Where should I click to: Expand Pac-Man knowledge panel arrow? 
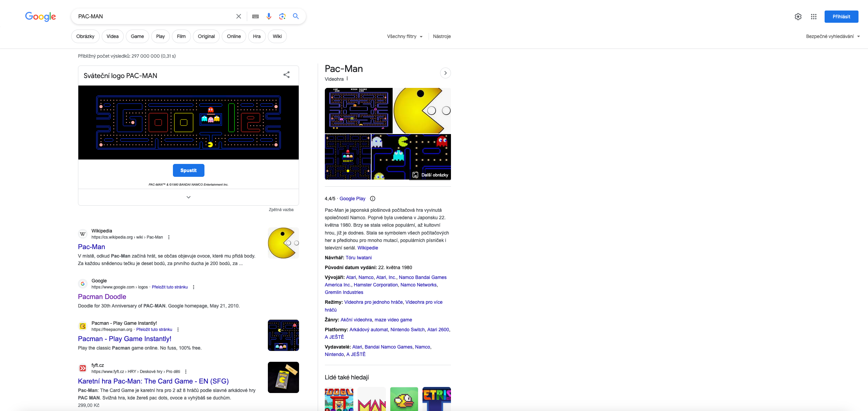(x=445, y=73)
